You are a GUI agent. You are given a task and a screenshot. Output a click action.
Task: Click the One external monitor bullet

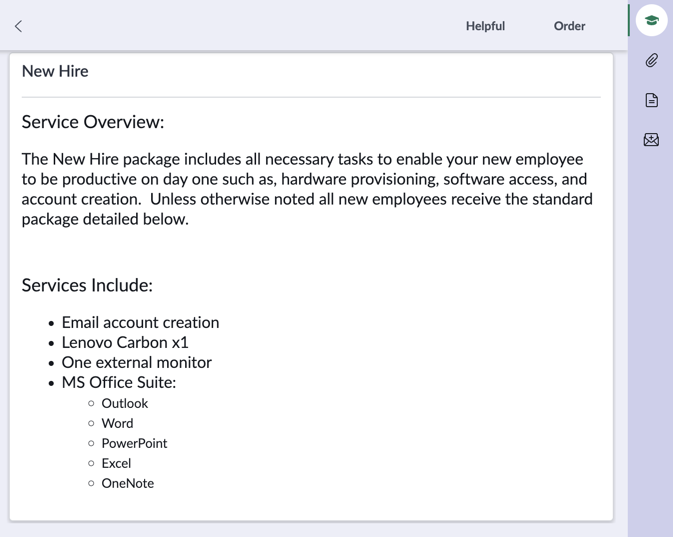pos(136,363)
